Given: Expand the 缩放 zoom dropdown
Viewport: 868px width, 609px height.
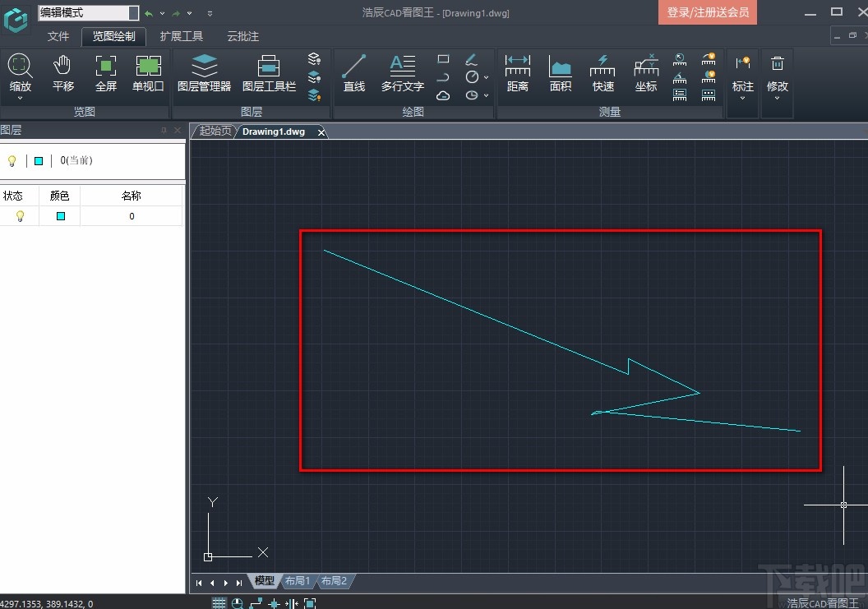Looking at the screenshot, I should pos(20,98).
